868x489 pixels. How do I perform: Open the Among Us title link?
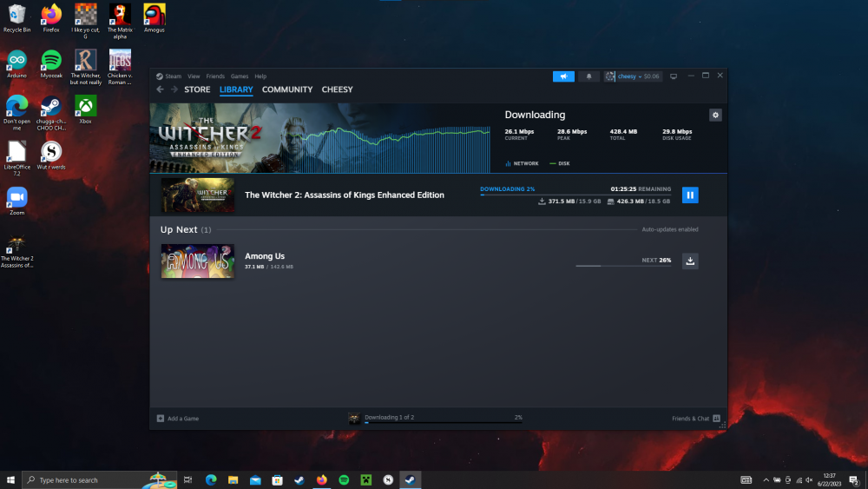coord(265,256)
